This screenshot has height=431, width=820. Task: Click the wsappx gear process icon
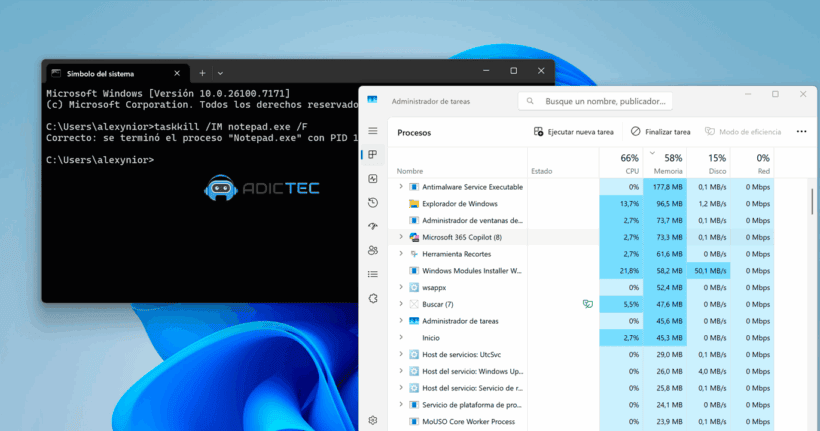tap(414, 287)
